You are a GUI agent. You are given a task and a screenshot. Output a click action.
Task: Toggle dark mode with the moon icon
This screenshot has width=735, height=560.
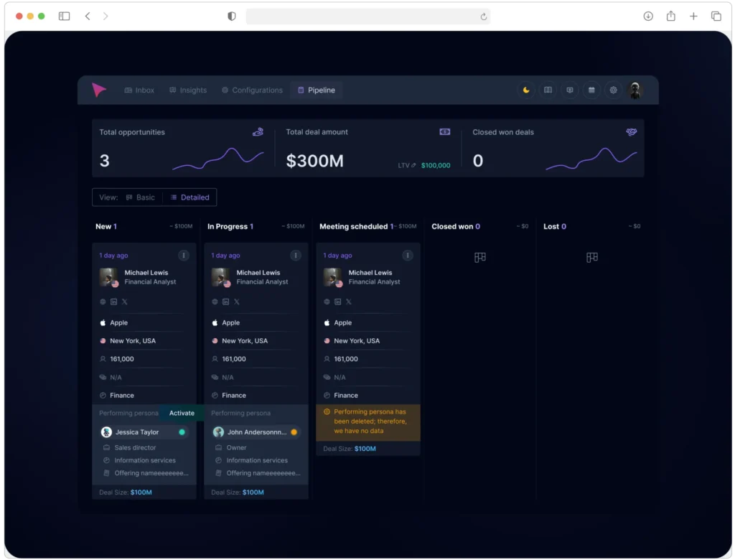[526, 90]
